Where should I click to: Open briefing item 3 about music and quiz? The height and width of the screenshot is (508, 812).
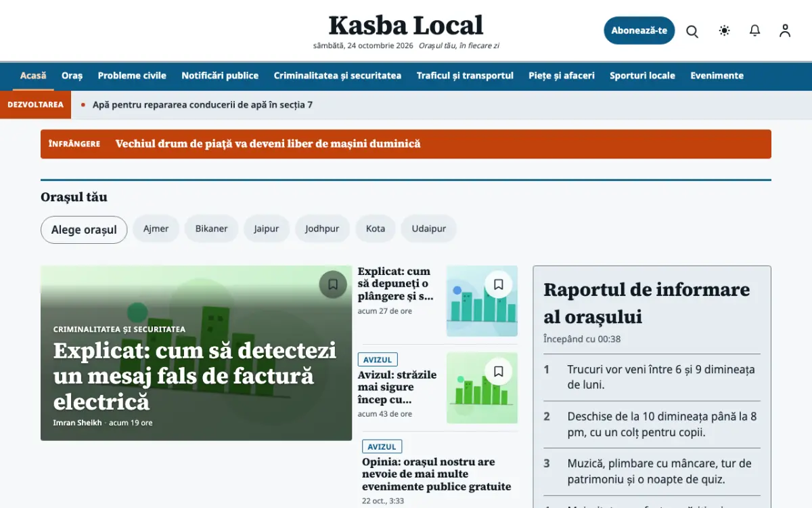[652, 471]
